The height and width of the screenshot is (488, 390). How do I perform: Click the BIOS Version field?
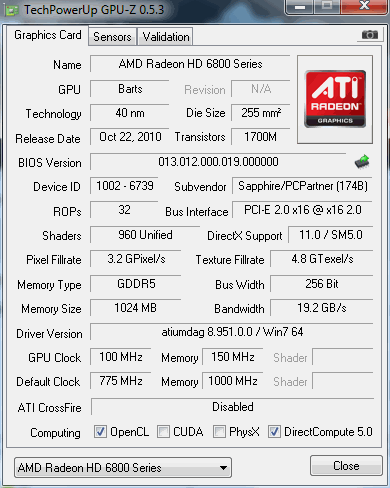(218, 162)
